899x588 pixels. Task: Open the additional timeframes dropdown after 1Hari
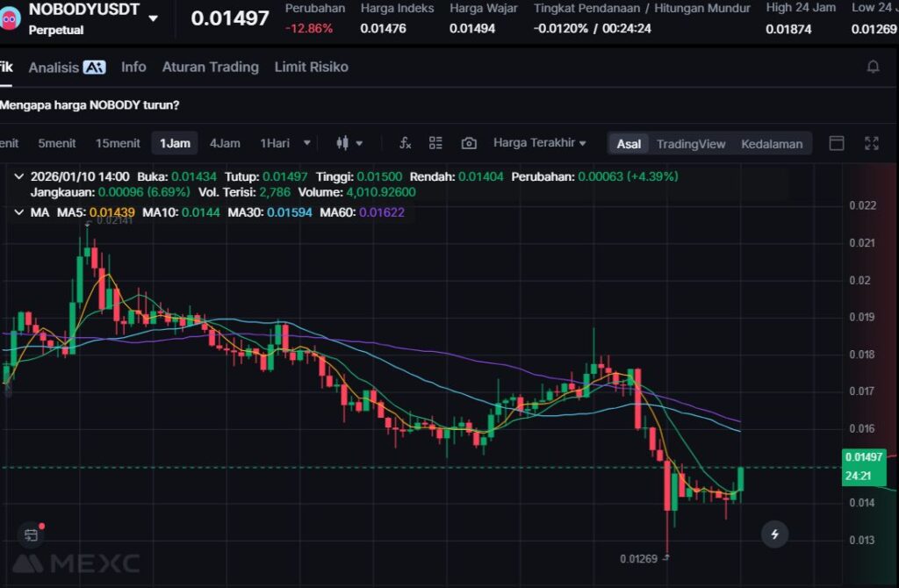[306, 143]
